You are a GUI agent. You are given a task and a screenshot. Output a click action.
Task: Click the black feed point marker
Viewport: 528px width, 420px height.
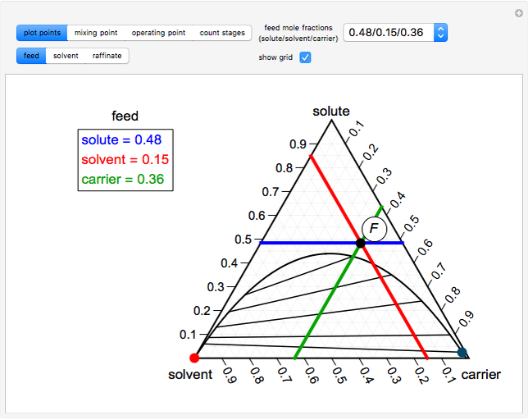tap(361, 243)
